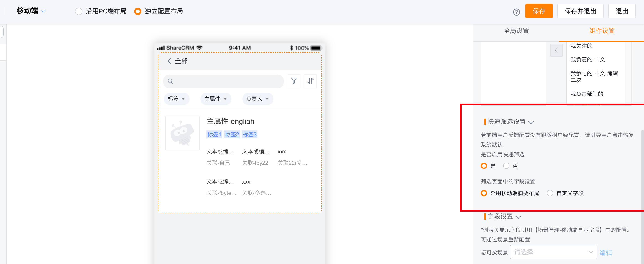Click the record placeholder image thumbnail

(x=182, y=133)
